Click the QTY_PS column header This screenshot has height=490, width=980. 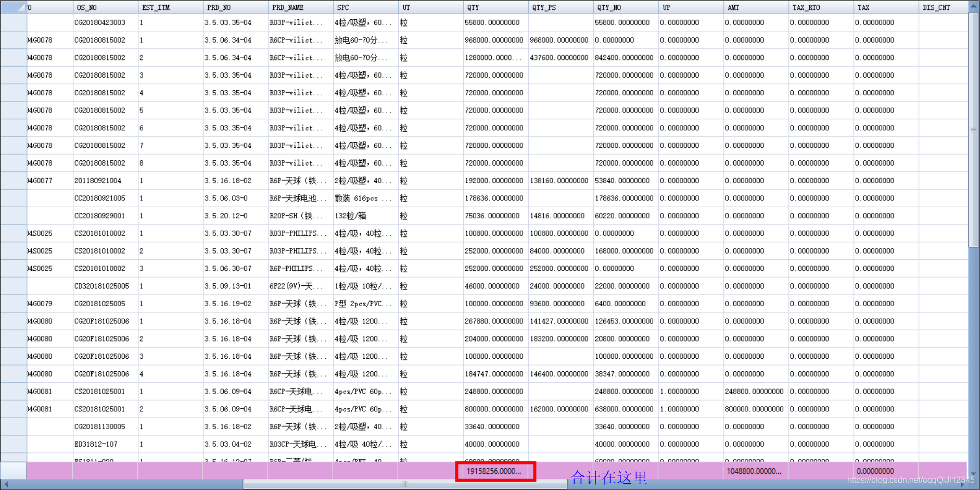click(561, 7)
